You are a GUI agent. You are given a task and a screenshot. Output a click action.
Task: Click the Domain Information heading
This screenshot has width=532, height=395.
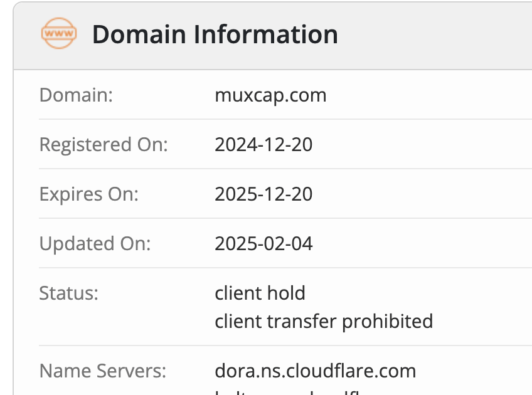[215, 34]
